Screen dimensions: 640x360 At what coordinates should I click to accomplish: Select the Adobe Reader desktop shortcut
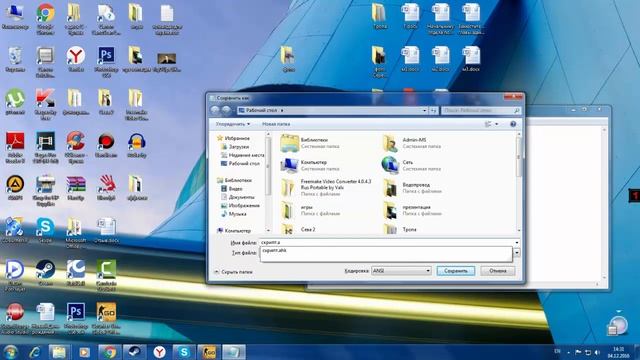pos(15,147)
